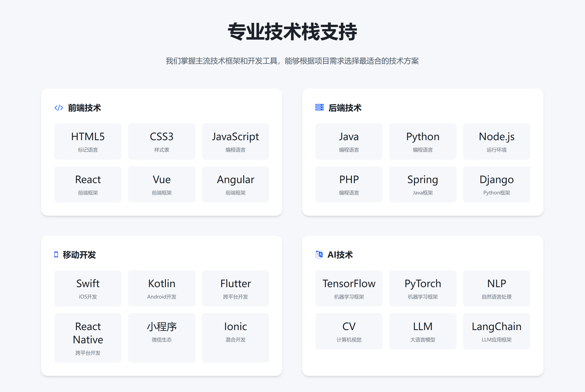Click the server icon beside 后端技术
Image resolution: width=585 pixels, height=392 pixels.
[319, 108]
